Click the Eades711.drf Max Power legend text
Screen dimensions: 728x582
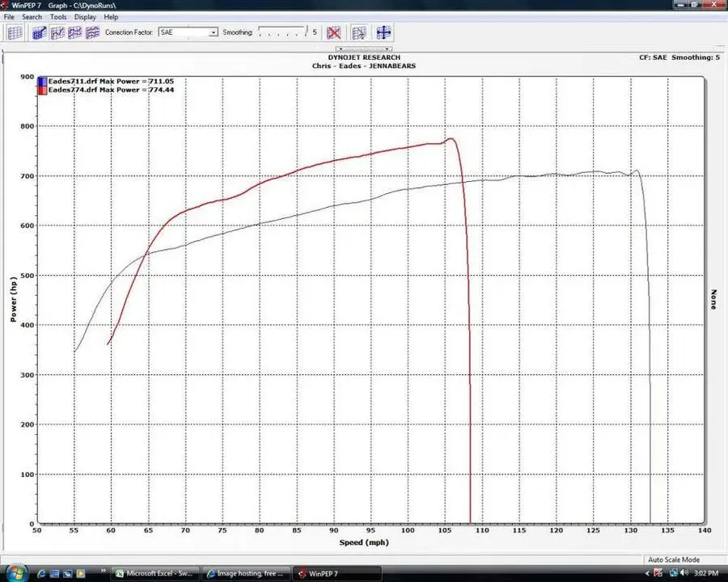111,81
